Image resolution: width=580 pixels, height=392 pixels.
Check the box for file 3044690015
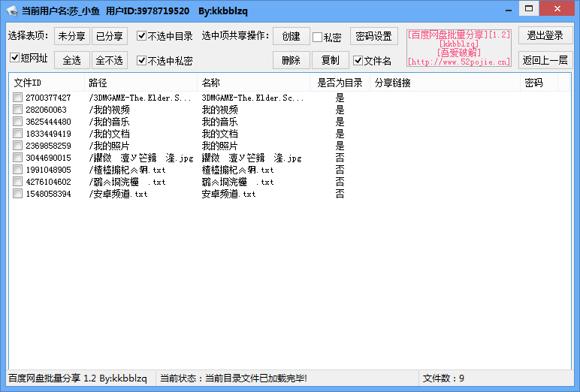[17, 158]
